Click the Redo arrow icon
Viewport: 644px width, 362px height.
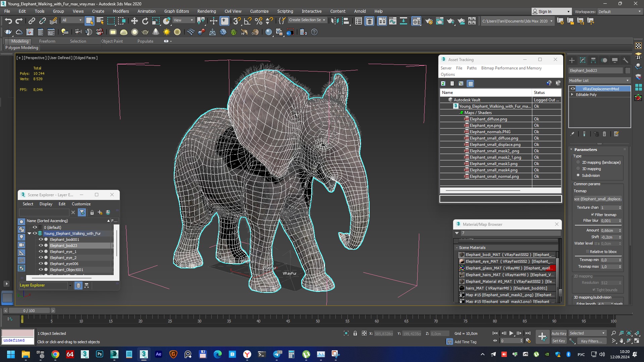(x=19, y=21)
